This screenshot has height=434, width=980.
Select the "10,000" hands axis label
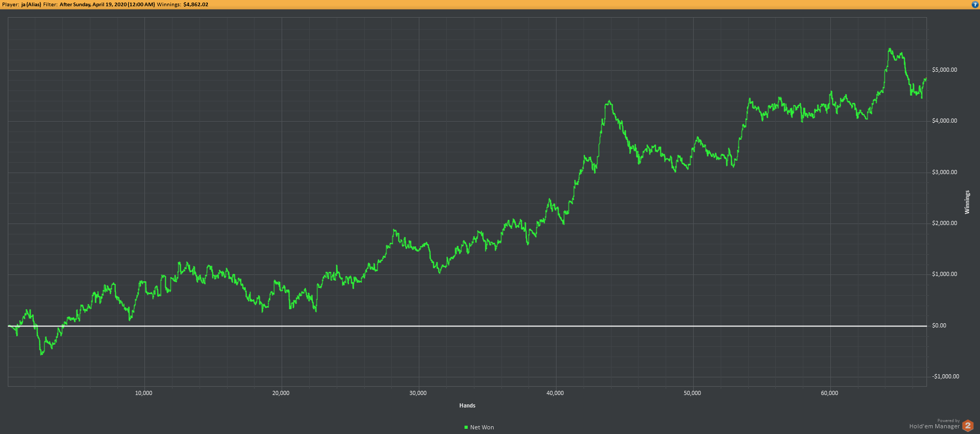click(x=144, y=393)
